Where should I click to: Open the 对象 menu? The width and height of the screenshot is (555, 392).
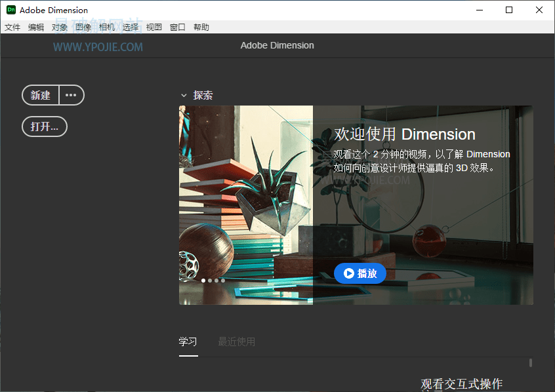60,28
